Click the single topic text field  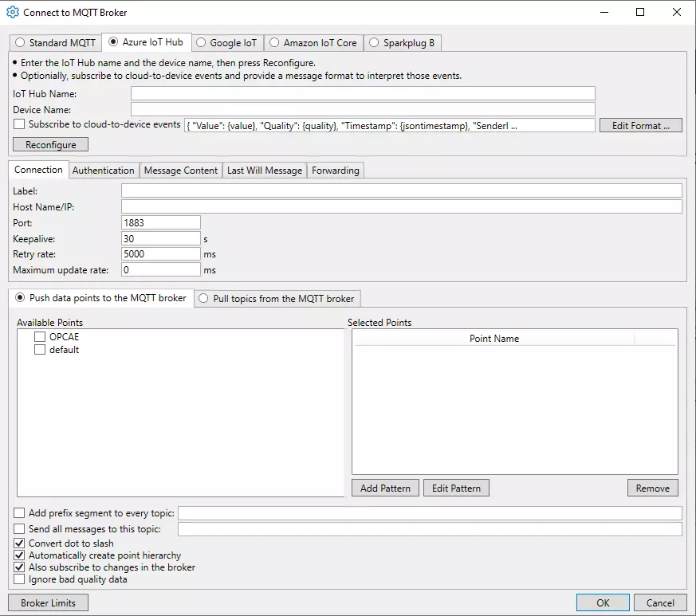click(430, 529)
